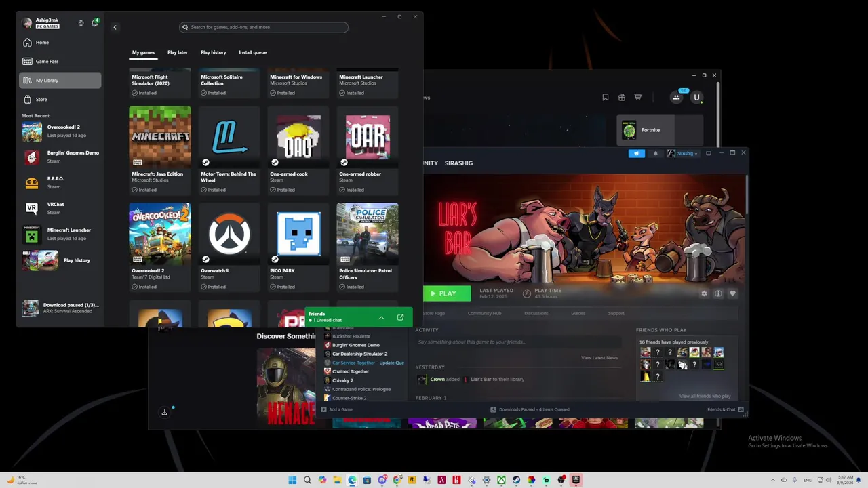Open Play history in Xbox sidebar
The image size is (868, 488).
61,260
